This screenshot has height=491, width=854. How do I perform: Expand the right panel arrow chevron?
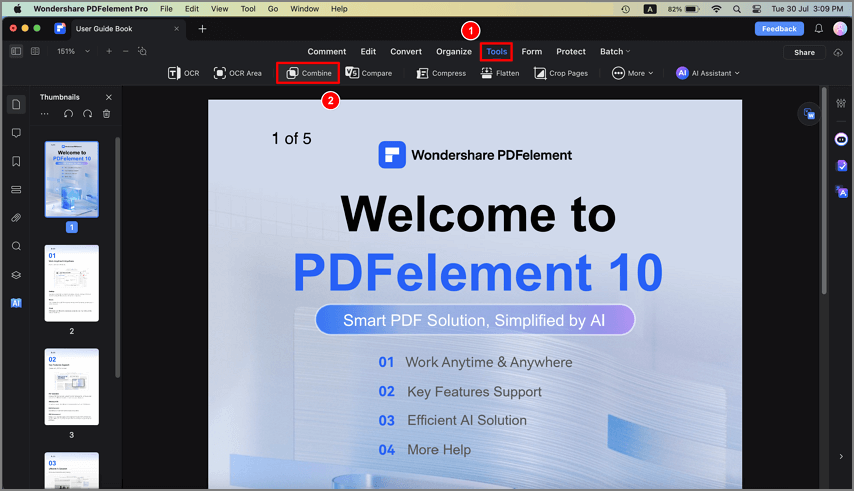(x=841, y=457)
